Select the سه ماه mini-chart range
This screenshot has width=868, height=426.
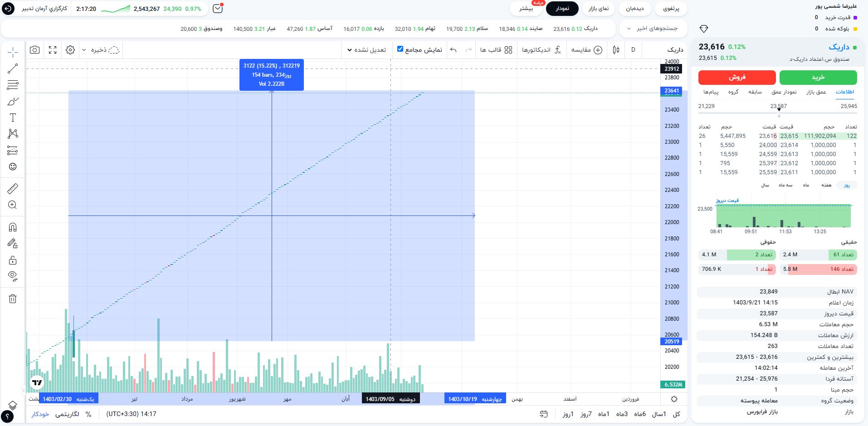click(x=785, y=185)
